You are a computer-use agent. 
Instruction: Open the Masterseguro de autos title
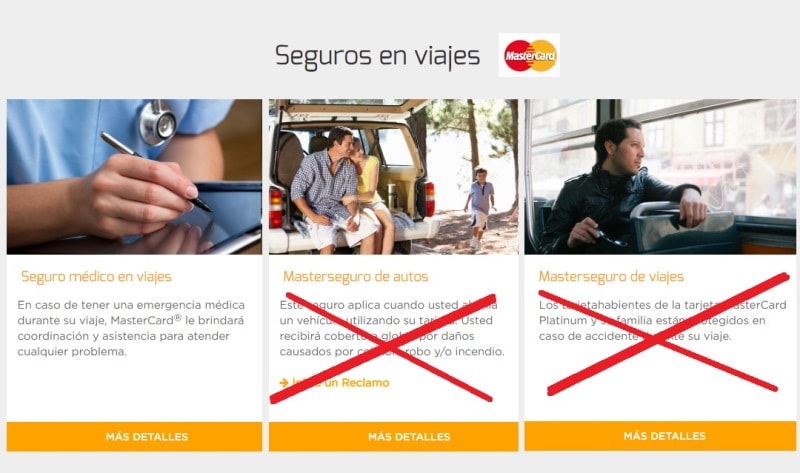point(356,277)
